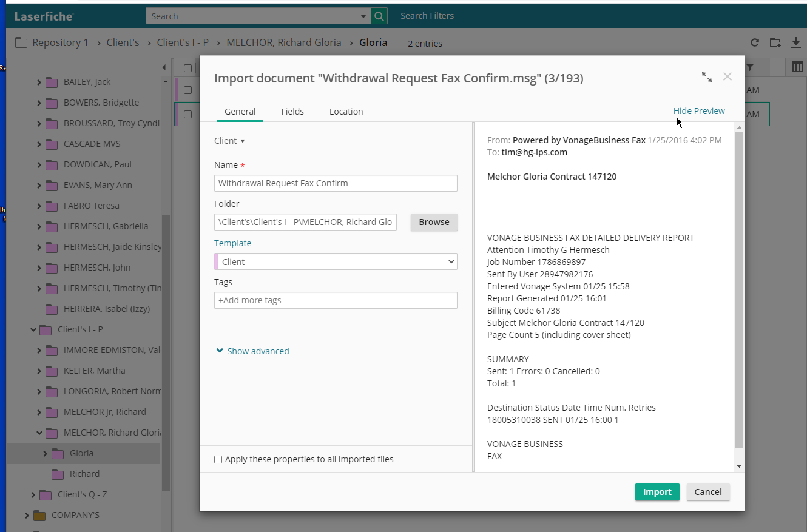This screenshot has height=532, width=807.
Task: Collapse the folder tree pane arrow
Action: (164, 67)
